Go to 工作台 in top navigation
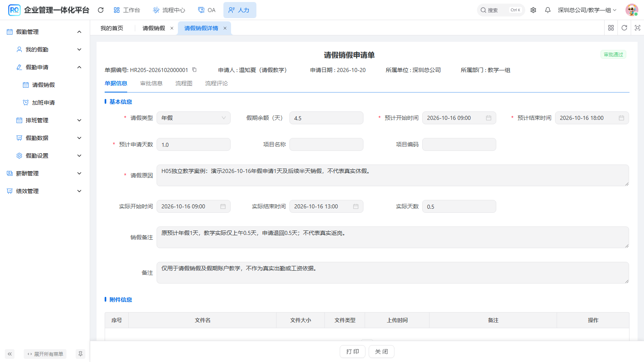 [127, 10]
